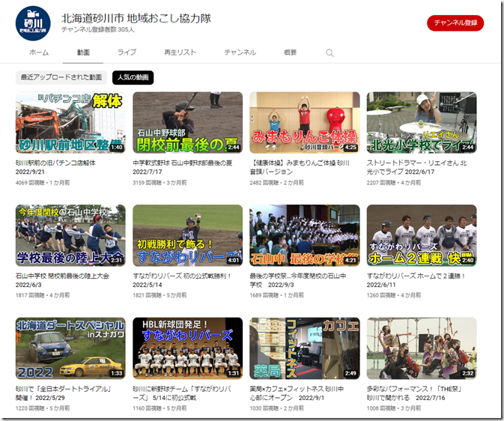Click the 1008 回視聴・3 か月前 text
Viewport: 504px width, 421px height.
(394, 408)
